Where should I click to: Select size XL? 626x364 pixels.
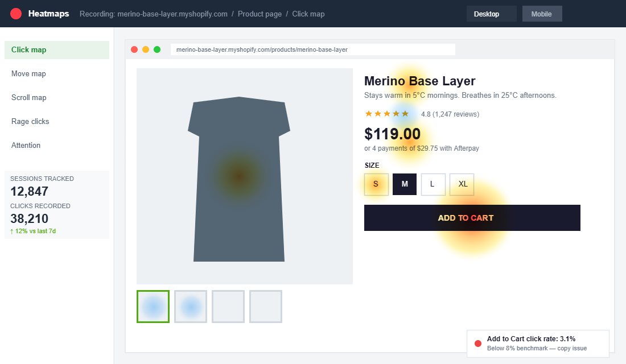(462, 184)
